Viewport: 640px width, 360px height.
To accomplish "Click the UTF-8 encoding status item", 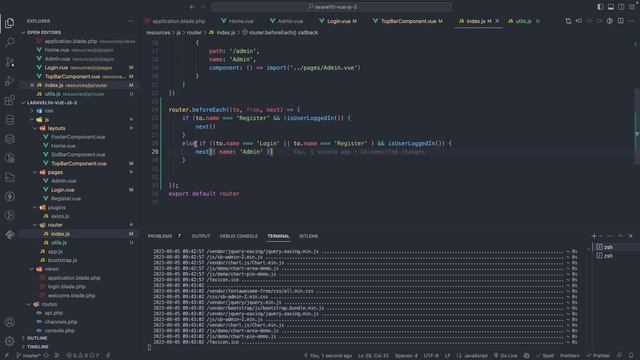I will 431,356.
